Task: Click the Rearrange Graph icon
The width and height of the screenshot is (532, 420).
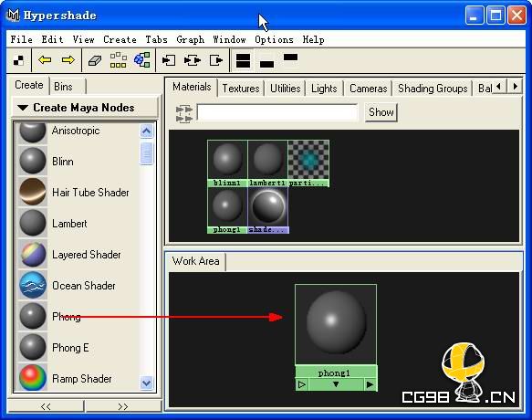Action: pyautogui.click(x=118, y=60)
